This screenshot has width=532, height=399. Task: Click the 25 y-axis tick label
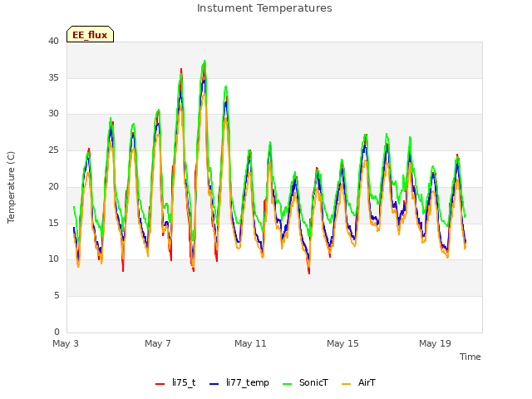click(53, 150)
